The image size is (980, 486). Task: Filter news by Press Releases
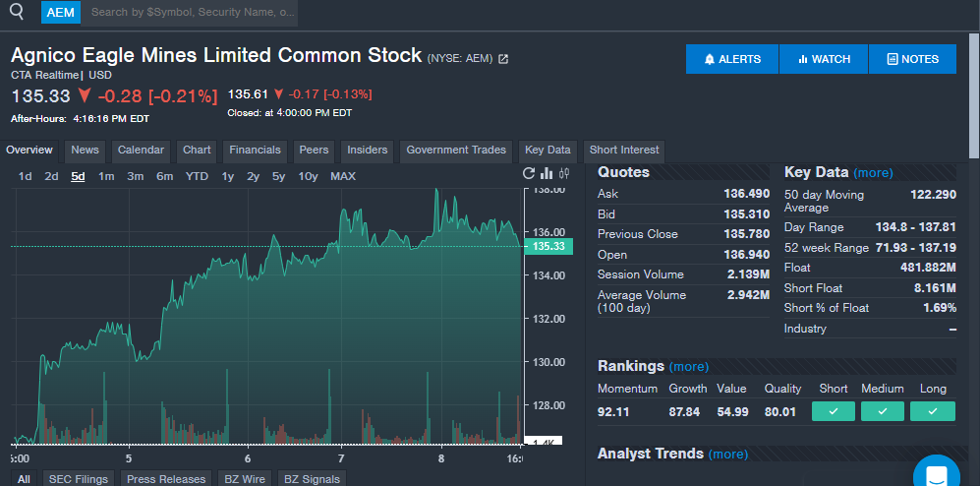point(166,479)
